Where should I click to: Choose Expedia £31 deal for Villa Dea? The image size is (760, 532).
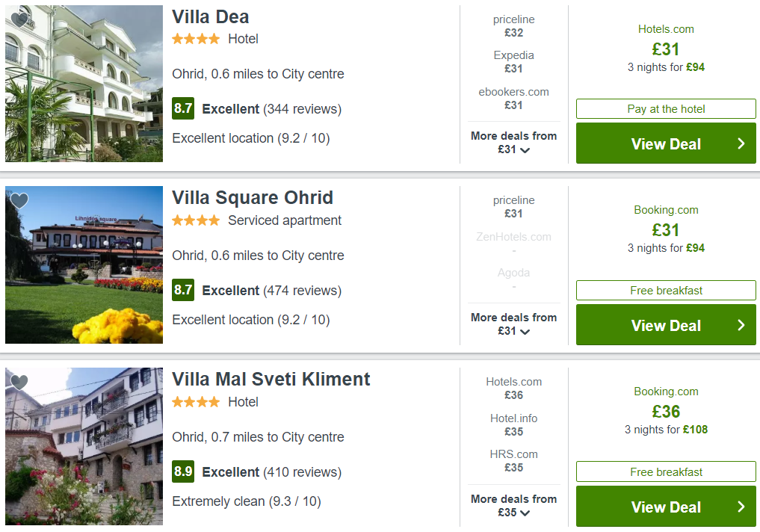click(x=514, y=62)
